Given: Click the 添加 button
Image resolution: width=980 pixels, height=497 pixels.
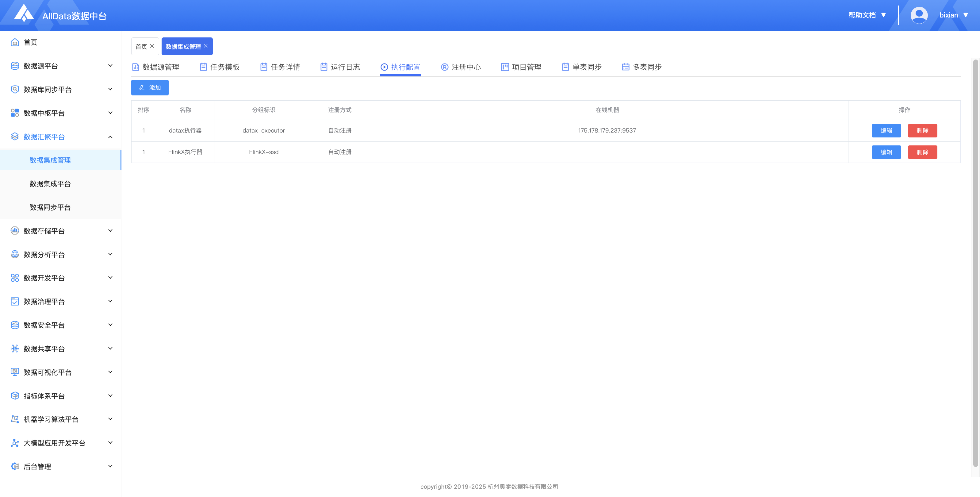Looking at the screenshot, I should [x=150, y=87].
